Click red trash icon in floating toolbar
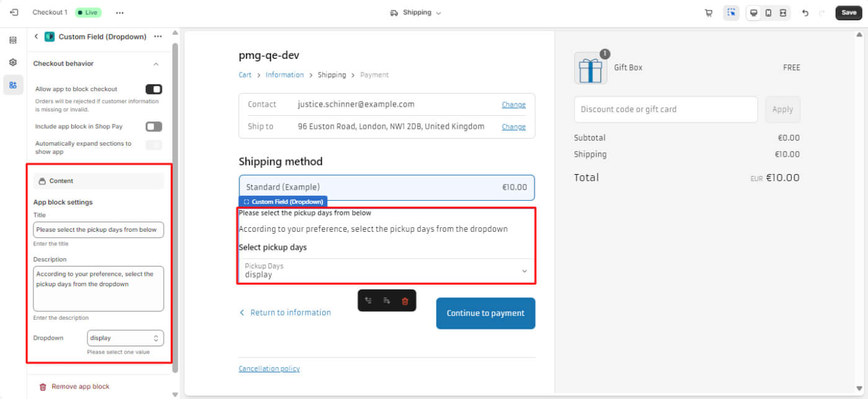 (x=405, y=301)
